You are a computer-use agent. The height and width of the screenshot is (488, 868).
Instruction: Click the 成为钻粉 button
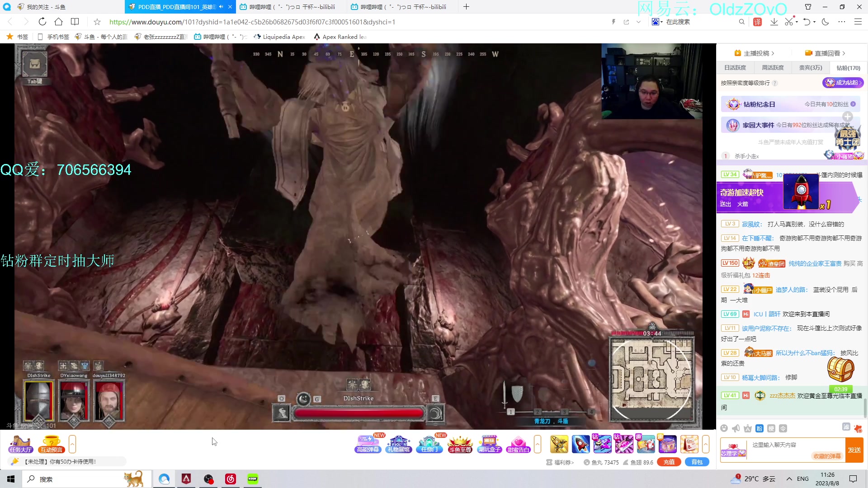tap(843, 83)
